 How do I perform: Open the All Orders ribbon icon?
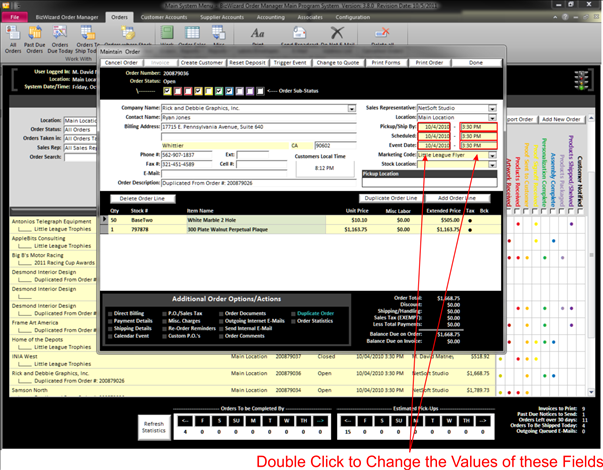[x=13, y=33]
